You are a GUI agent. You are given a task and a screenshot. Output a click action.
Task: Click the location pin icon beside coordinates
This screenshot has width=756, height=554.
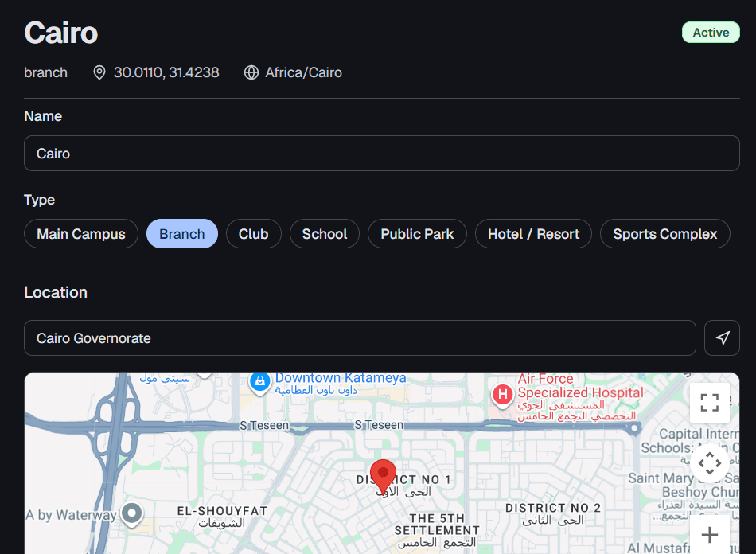click(x=99, y=72)
